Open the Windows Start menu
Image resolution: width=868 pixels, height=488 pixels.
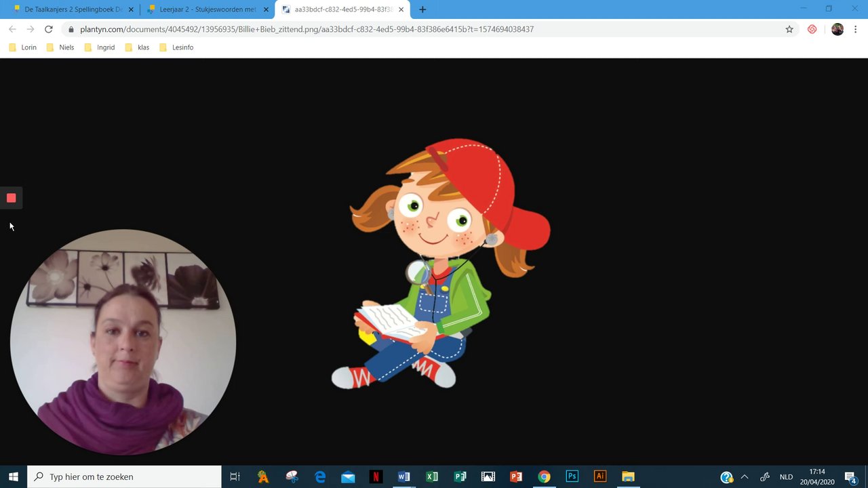coord(14,476)
